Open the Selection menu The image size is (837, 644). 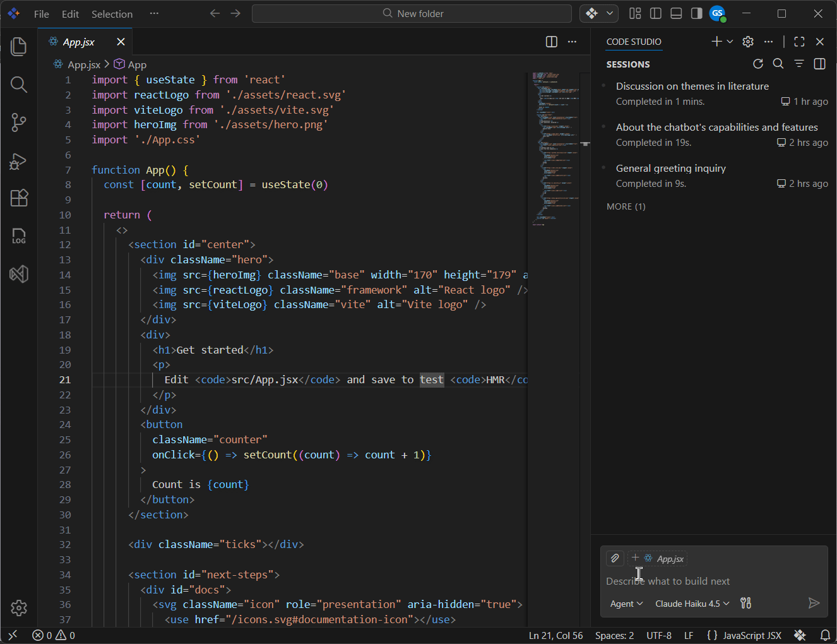pyautogui.click(x=112, y=14)
